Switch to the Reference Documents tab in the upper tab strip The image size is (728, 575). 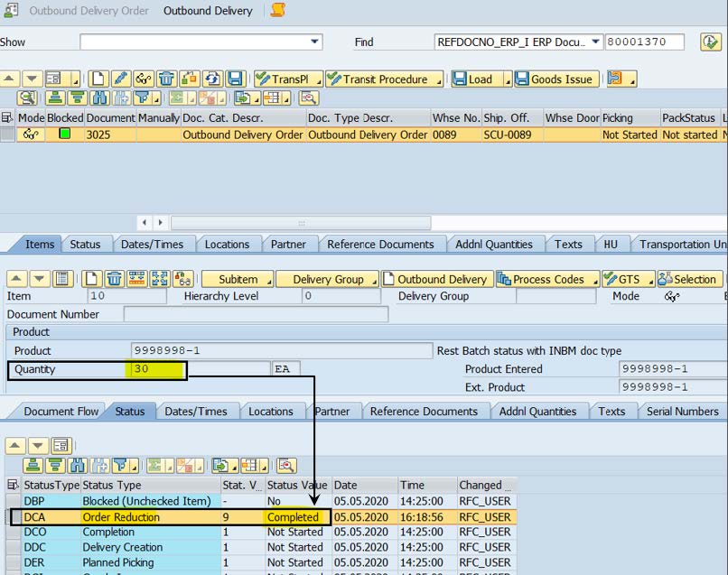click(379, 244)
